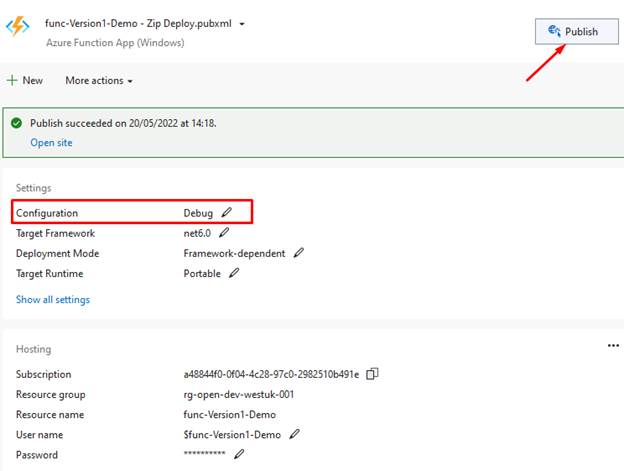624x471 pixels.
Task: Click the User name label
Action: pos(39,435)
